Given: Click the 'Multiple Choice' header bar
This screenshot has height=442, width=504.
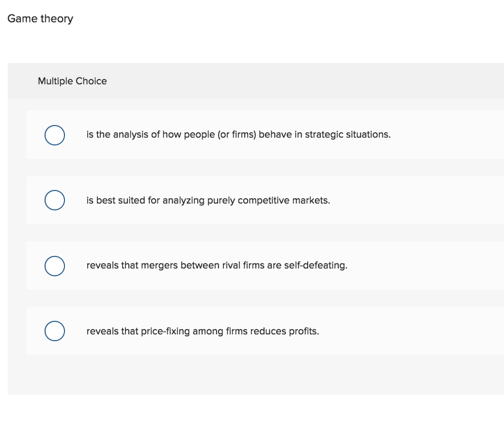Looking at the screenshot, I should tap(72, 81).
